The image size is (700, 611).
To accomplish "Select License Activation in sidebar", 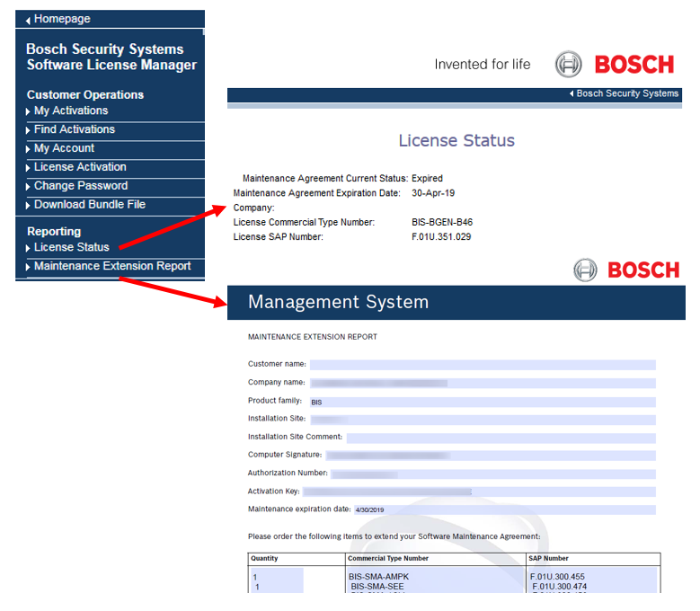I will (80, 167).
